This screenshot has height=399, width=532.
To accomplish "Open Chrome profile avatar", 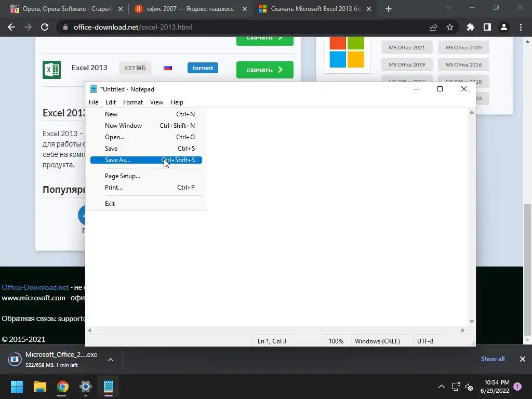I will (504, 27).
